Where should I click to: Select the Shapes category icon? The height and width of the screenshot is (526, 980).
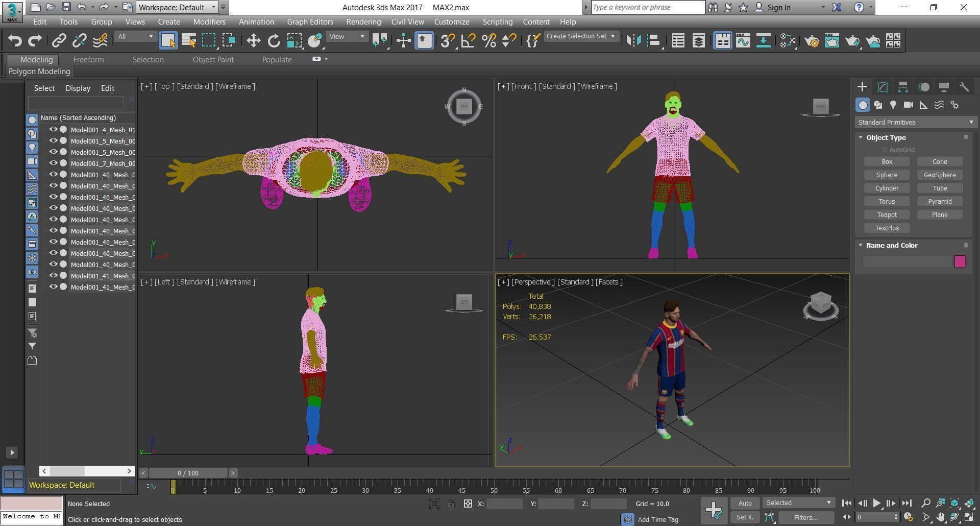pos(878,105)
